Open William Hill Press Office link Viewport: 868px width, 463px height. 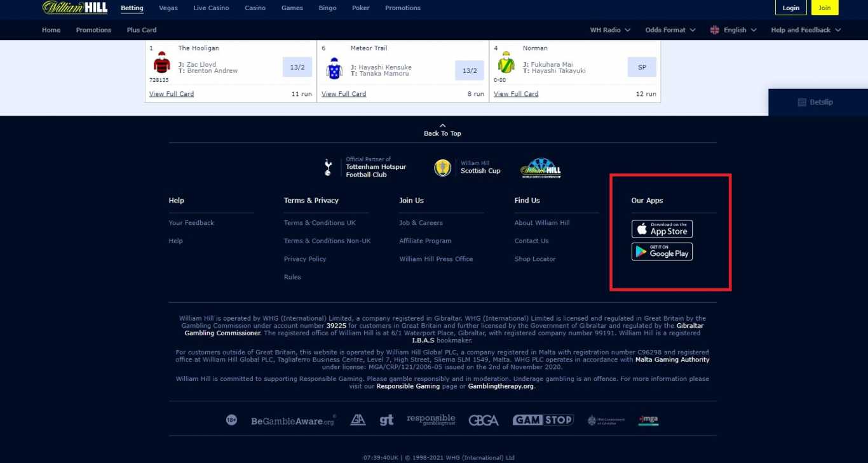(x=436, y=259)
